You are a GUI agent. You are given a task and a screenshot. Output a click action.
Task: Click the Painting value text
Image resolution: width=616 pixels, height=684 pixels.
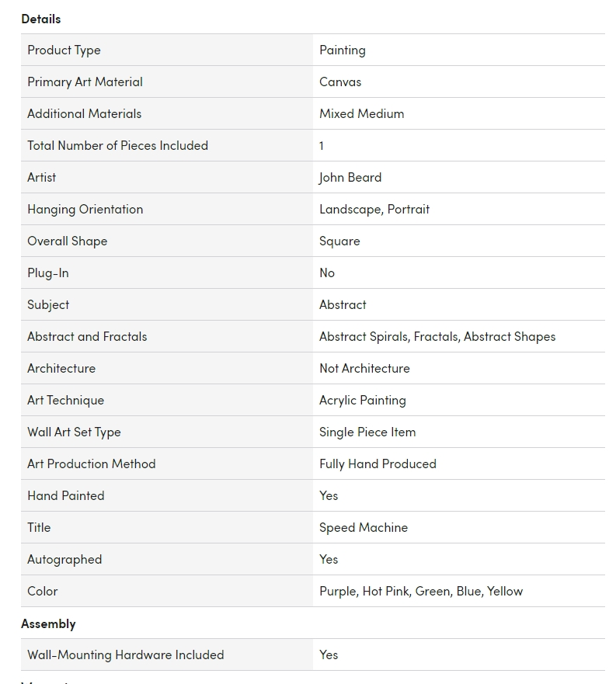pos(342,50)
